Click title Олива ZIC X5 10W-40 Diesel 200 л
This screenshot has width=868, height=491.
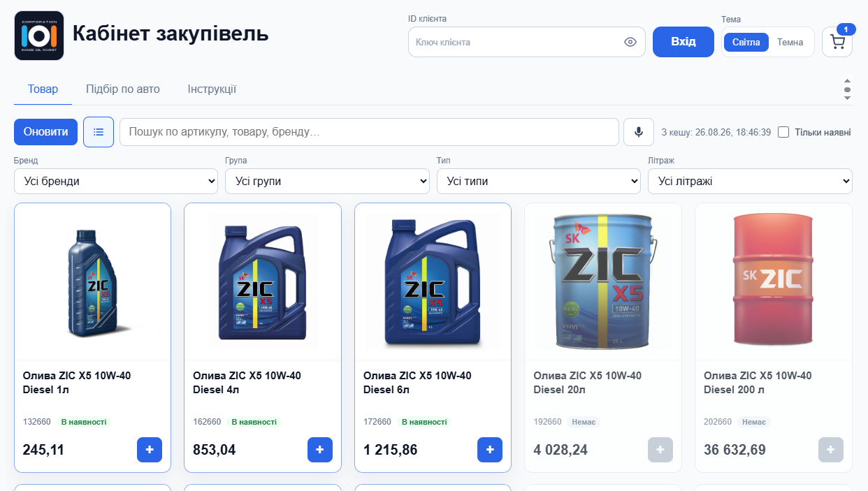[x=758, y=383]
